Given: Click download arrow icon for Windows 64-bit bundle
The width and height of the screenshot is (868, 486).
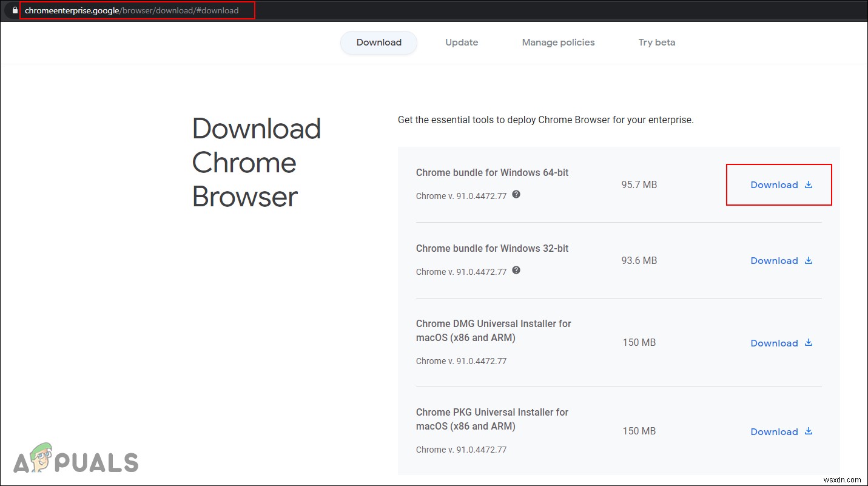Looking at the screenshot, I should [809, 184].
